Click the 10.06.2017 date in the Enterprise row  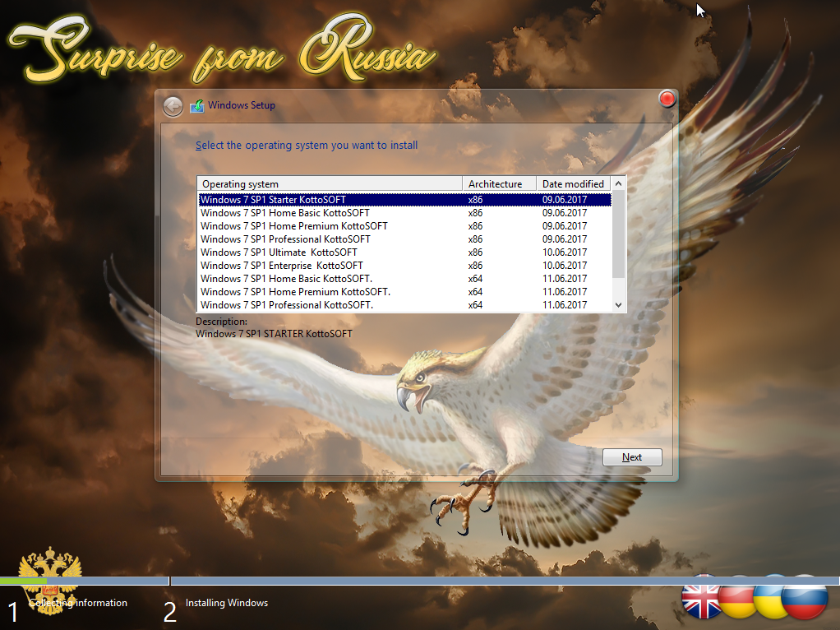point(565,266)
